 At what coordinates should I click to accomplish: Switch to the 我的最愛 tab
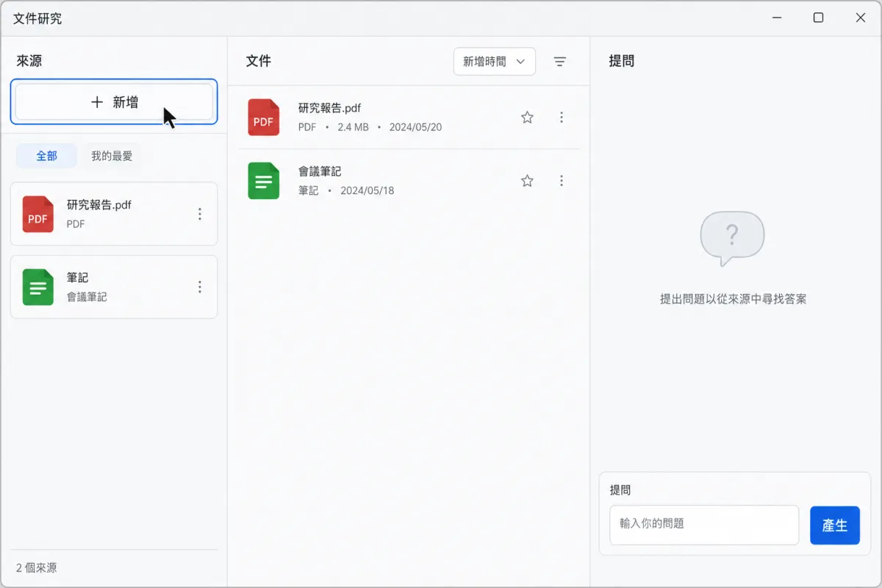click(x=112, y=156)
